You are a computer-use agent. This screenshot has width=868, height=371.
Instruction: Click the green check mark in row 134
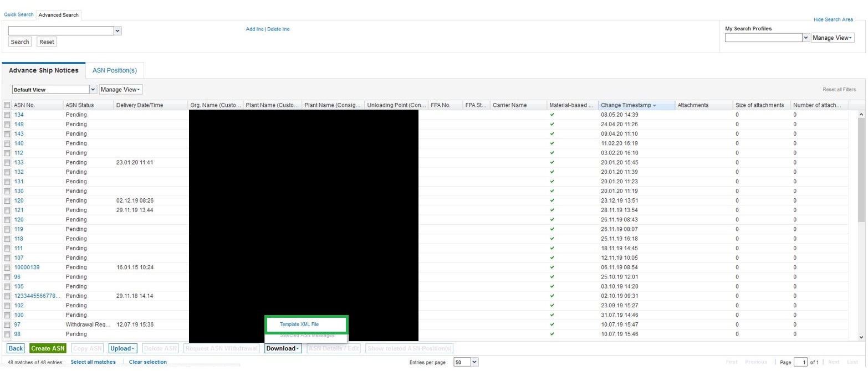552,115
